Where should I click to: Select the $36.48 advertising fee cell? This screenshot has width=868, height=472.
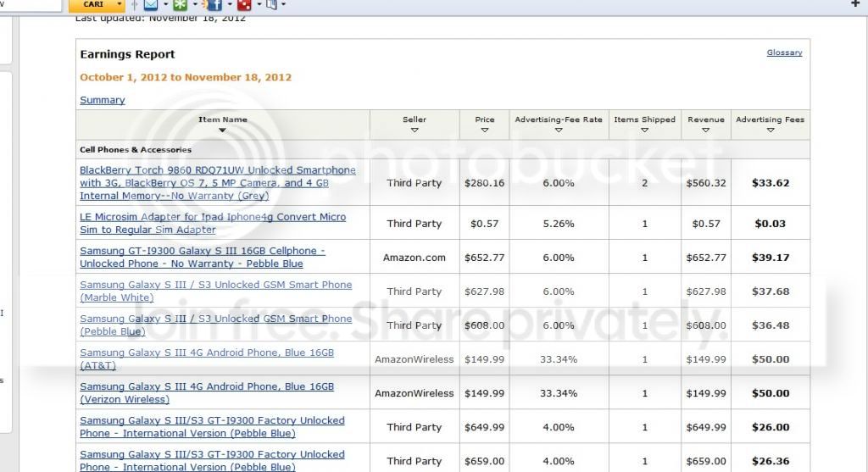tap(770, 325)
